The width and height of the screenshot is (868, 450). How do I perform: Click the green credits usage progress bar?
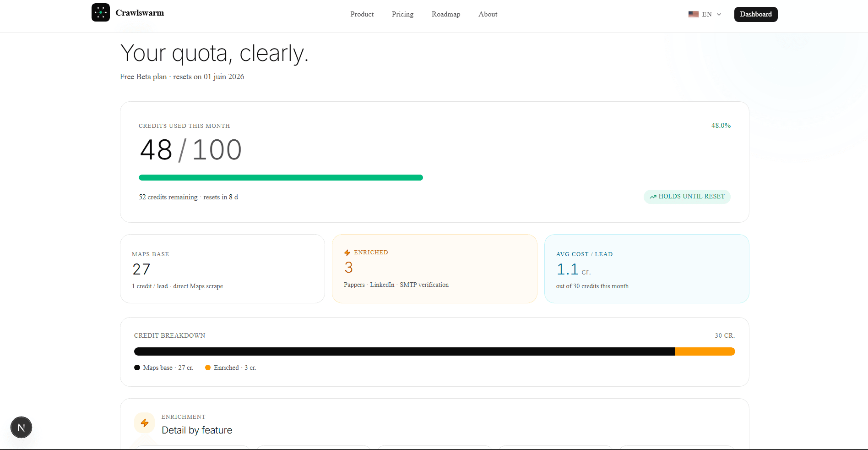[281, 177]
